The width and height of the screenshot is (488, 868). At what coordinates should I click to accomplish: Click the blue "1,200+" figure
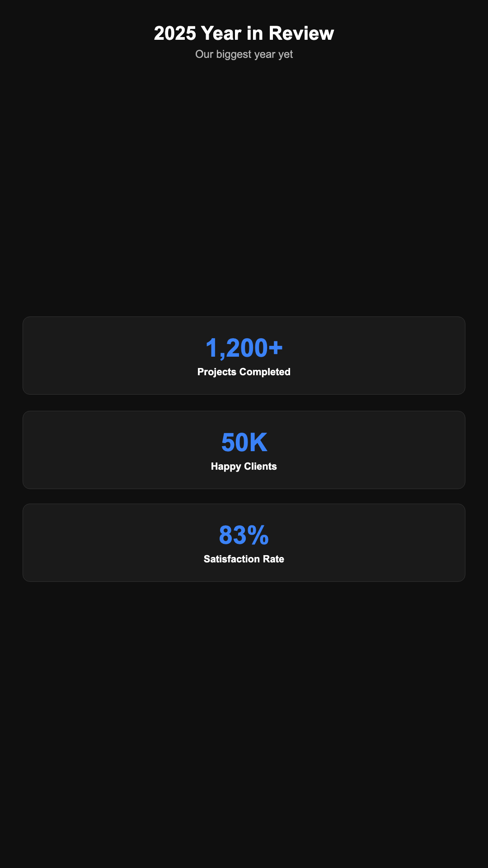pos(244,348)
